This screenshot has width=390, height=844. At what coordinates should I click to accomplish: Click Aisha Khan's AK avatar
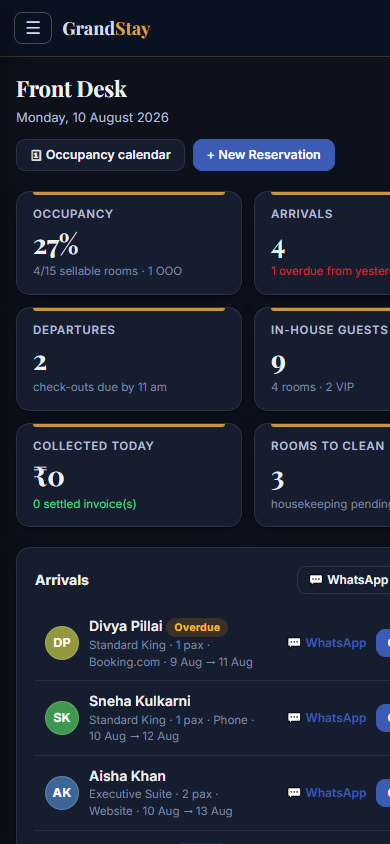62,792
